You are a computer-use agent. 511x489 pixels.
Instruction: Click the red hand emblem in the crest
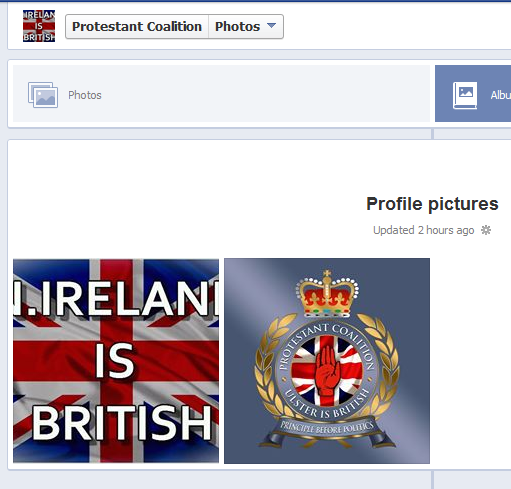click(x=327, y=370)
